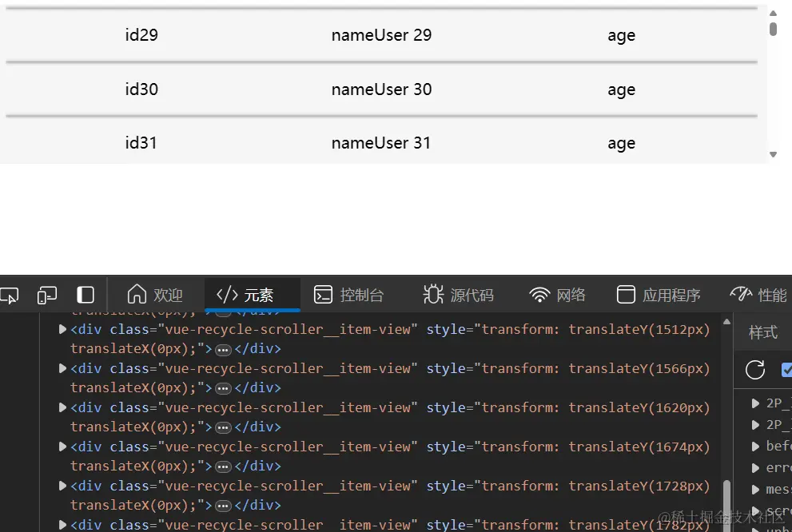
Task: Select the id30 cell
Action: pyautogui.click(x=141, y=89)
